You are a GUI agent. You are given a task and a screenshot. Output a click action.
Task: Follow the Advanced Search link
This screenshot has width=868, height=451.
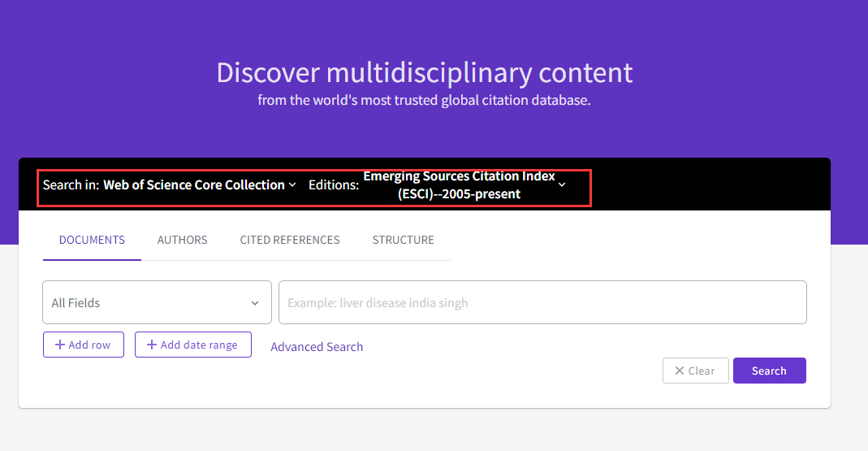coord(317,347)
